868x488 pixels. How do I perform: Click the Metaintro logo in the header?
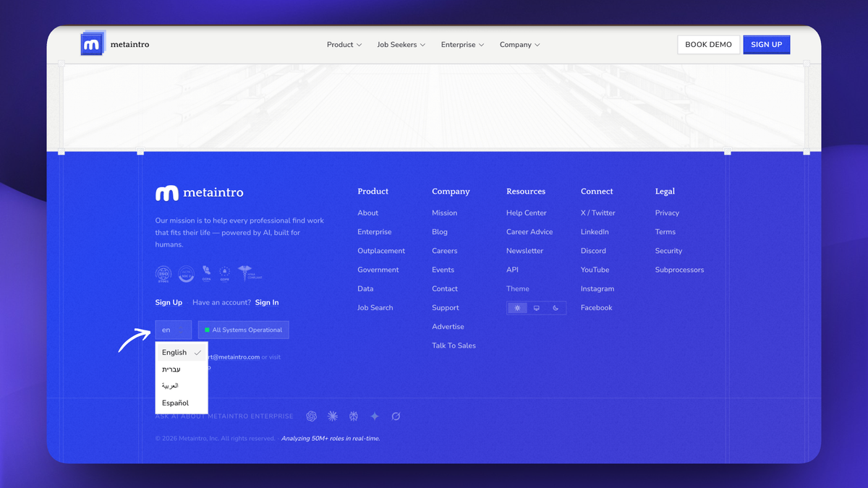(x=116, y=44)
